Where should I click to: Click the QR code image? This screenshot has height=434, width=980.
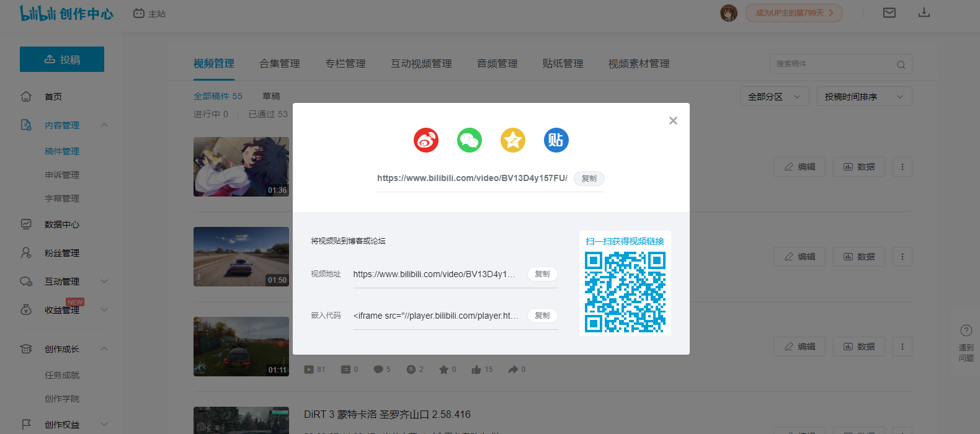coord(625,291)
